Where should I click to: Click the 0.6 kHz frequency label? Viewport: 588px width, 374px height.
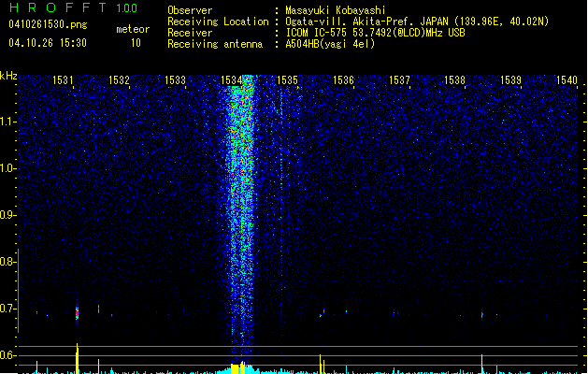(x=7, y=355)
